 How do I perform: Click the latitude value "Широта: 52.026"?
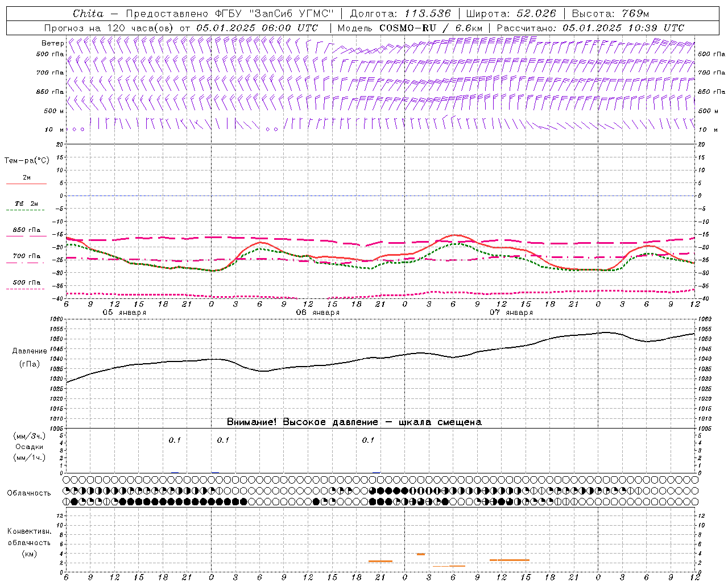(x=511, y=14)
